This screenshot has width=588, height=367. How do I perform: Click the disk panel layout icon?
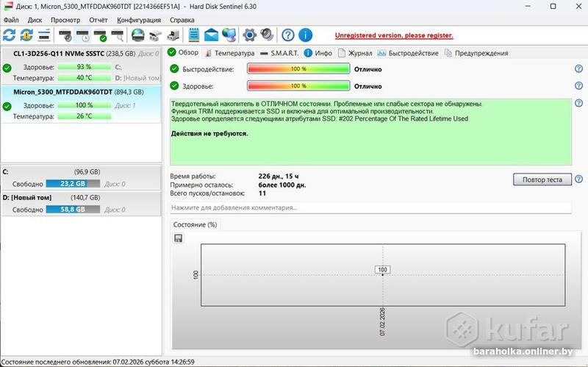[x=44, y=35]
